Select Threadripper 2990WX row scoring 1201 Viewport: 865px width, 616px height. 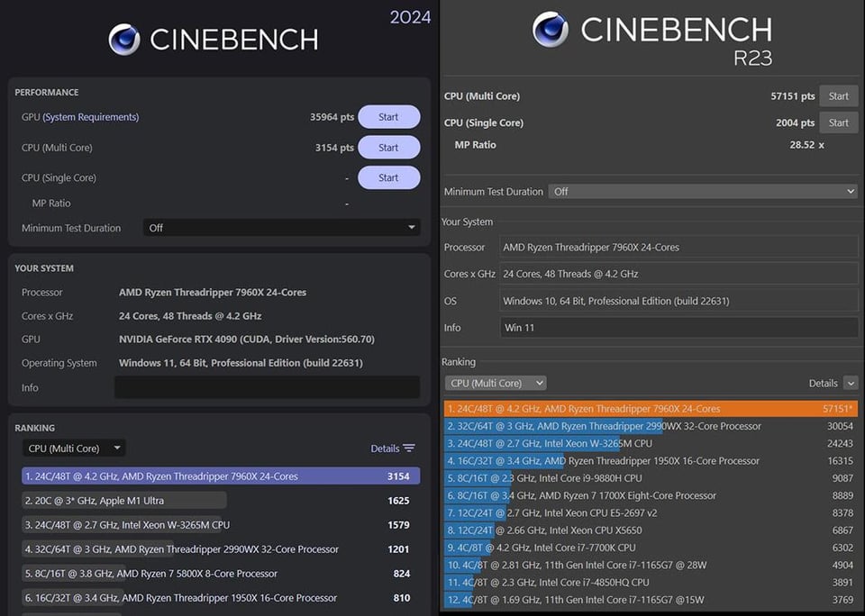click(x=221, y=548)
